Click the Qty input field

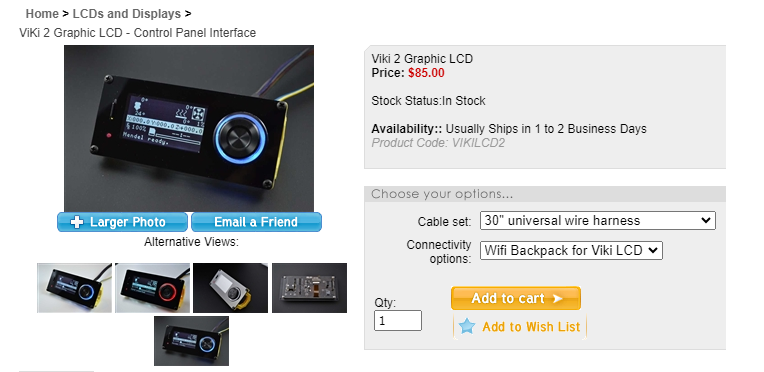click(x=398, y=321)
